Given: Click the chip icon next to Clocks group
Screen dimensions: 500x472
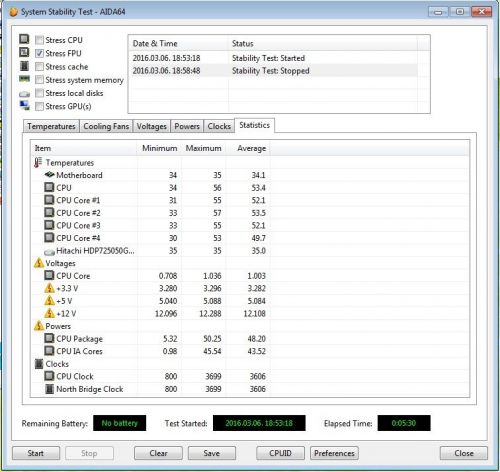Looking at the screenshot, I should coord(39,364).
